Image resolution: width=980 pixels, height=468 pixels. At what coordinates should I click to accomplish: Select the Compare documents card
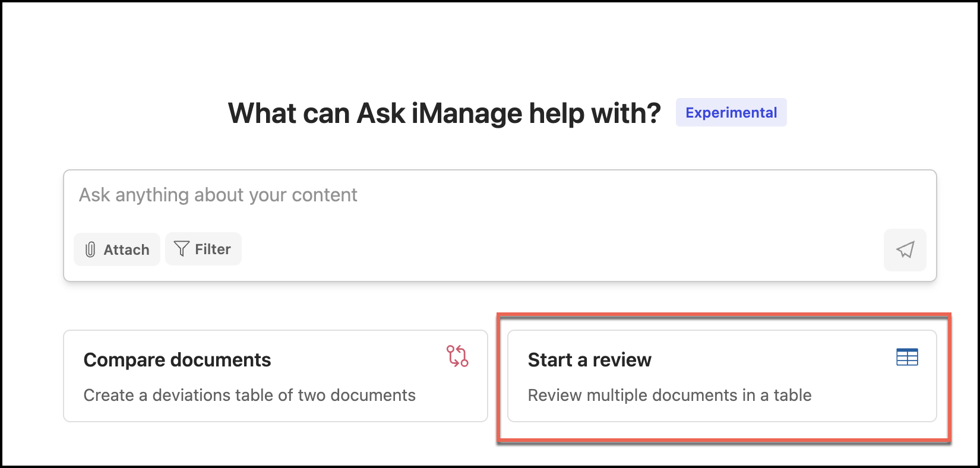pyautogui.click(x=275, y=376)
